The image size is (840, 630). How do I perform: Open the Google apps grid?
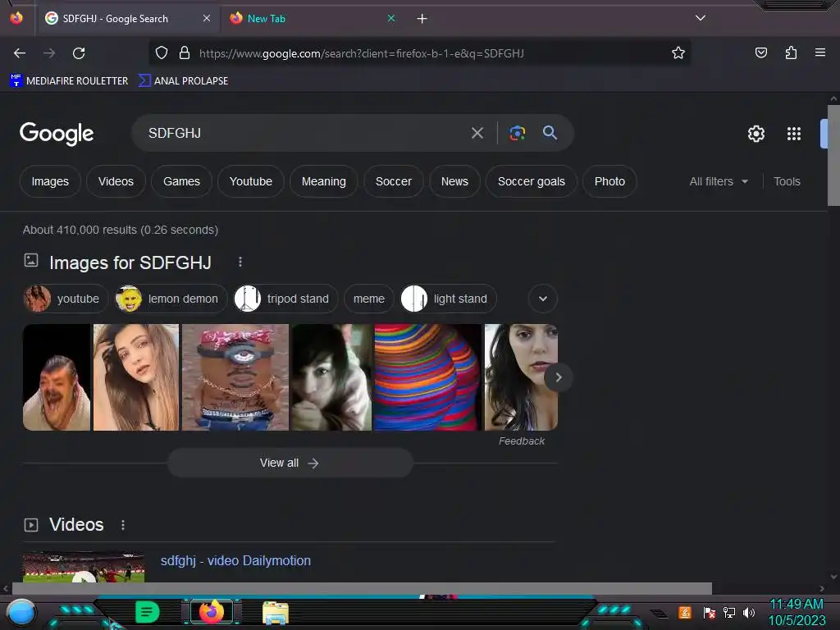point(794,134)
